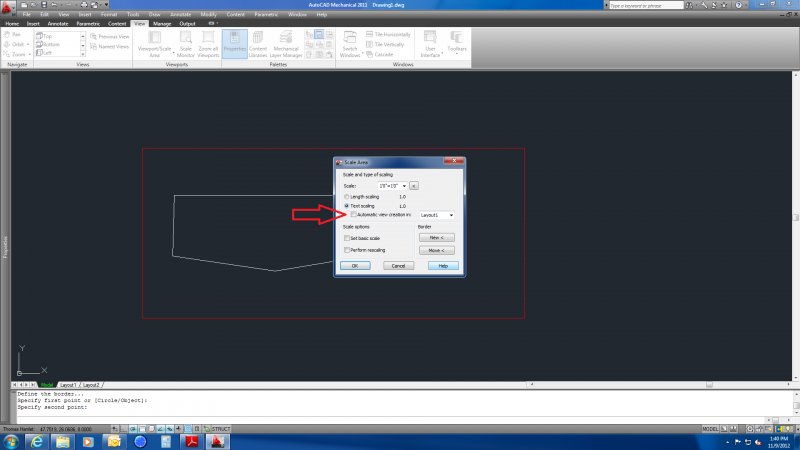
Task: Click the command line input area
Action: coord(390,419)
